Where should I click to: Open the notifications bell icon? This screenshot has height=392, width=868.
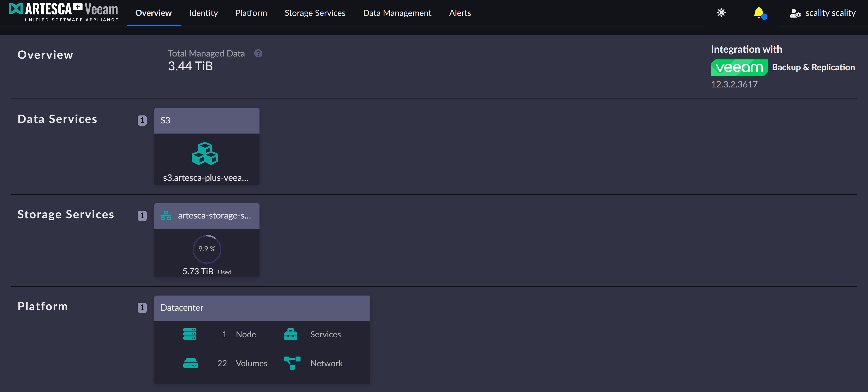coord(759,13)
